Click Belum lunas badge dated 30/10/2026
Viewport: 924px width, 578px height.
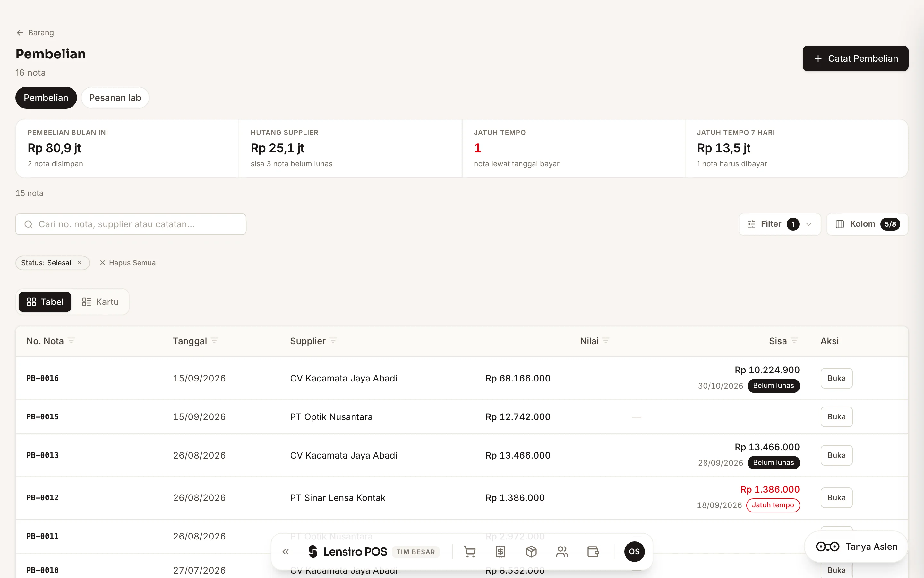point(773,386)
